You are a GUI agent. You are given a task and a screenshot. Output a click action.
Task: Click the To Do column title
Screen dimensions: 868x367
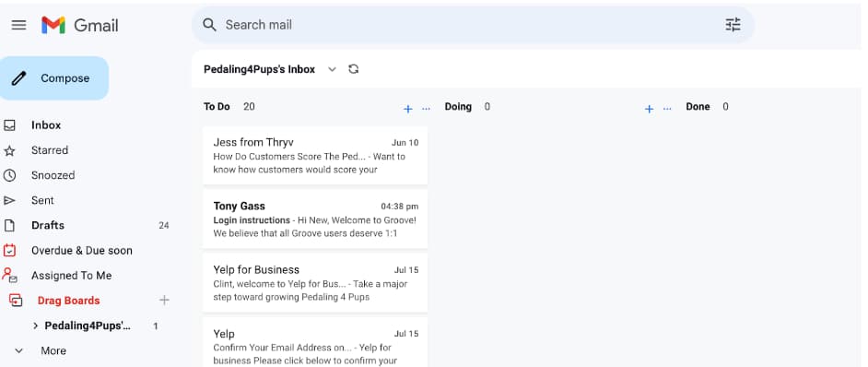pyautogui.click(x=217, y=106)
